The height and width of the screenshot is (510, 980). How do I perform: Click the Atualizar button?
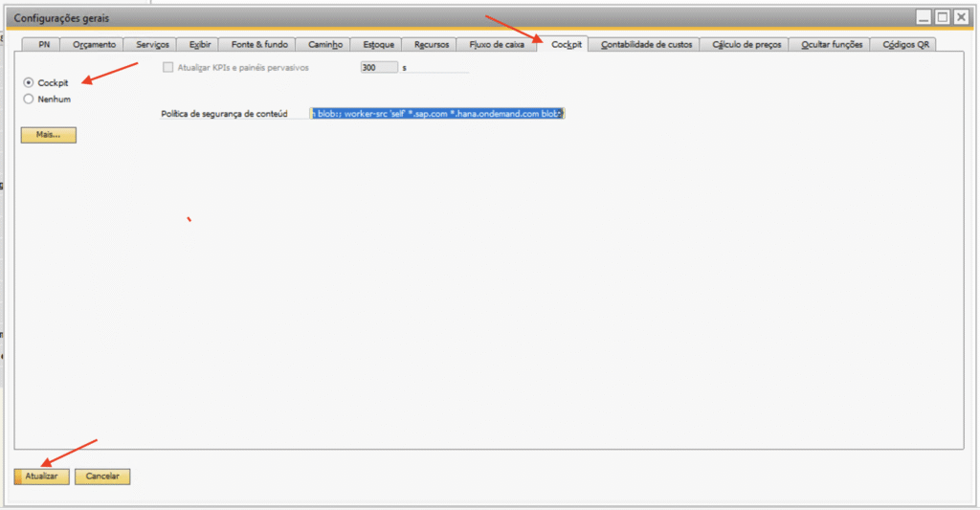pyautogui.click(x=41, y=476)
